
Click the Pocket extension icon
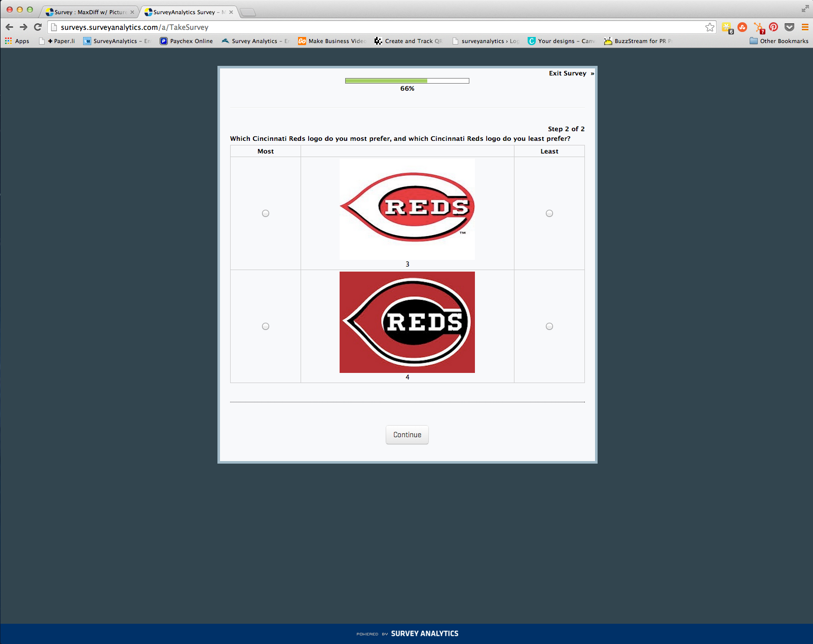[789, 27]
